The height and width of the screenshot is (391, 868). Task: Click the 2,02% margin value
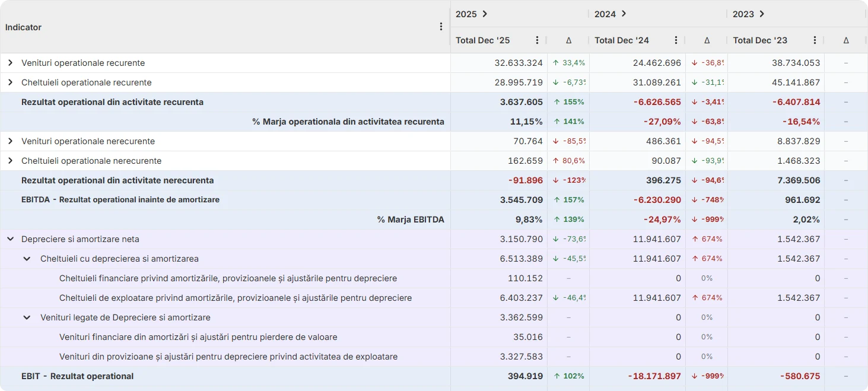point(806,220)
